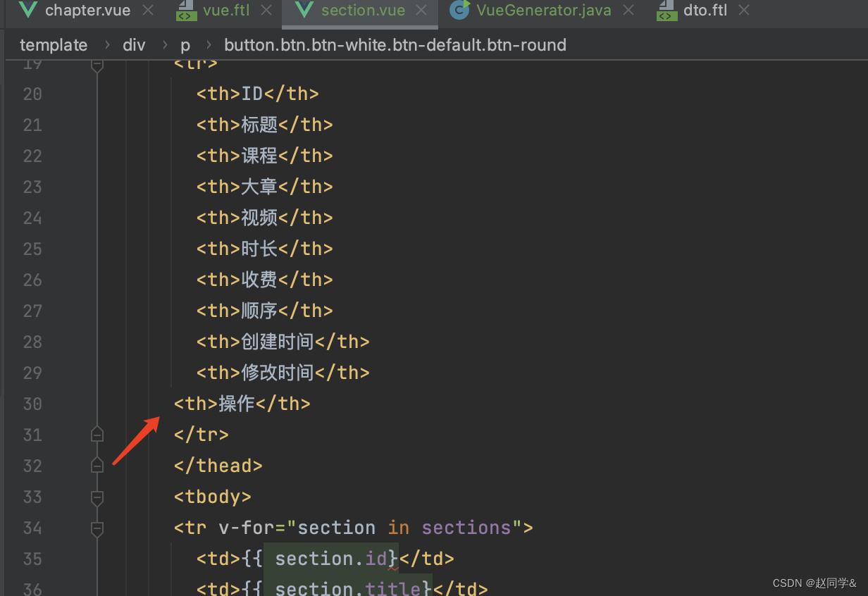Close the chapter.vue tab
Screen dimensions: 868x596
[x=147, y=11]
